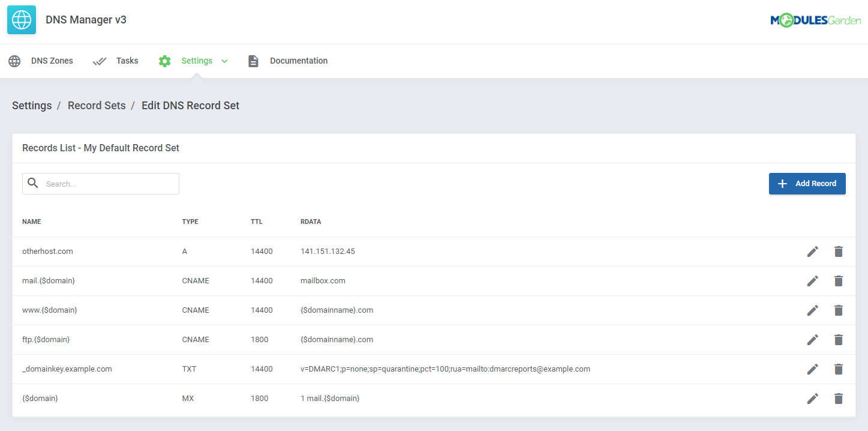Edit the {$domain} MX record
This screenshot has height=431, width=868.
(x=812, y=399)
